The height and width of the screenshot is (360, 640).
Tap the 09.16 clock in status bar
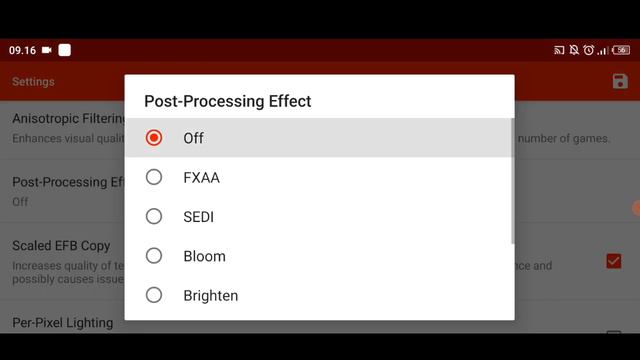22,50
